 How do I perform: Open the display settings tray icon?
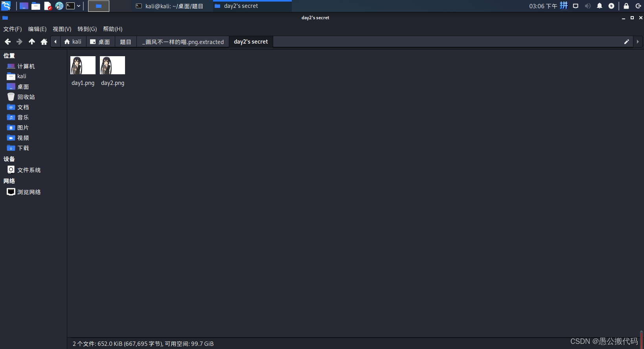[576, 6]
